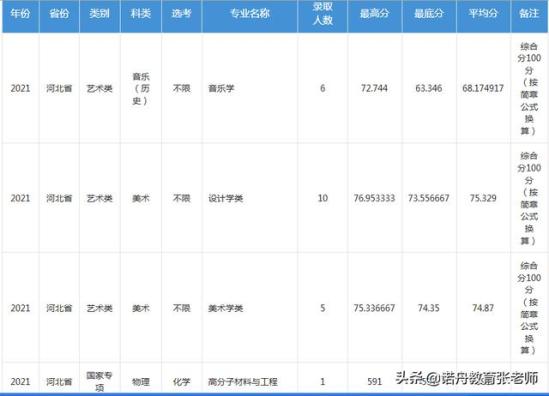549x396 pixels.
Task: Select the 国家专项 category cell
Action: click(x=99, y=382)
